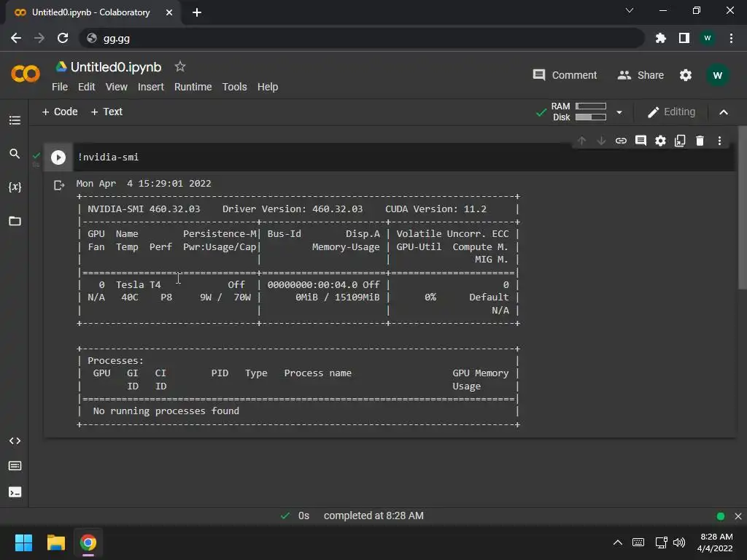Click the Disk usage bar
Screen dimensions: 747x560
591,117
